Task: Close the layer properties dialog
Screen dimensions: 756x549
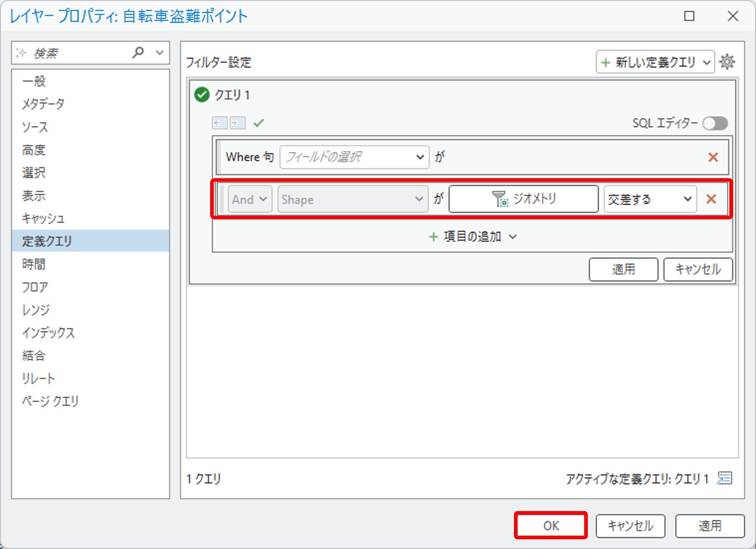Action: click(x=733, y=16)
